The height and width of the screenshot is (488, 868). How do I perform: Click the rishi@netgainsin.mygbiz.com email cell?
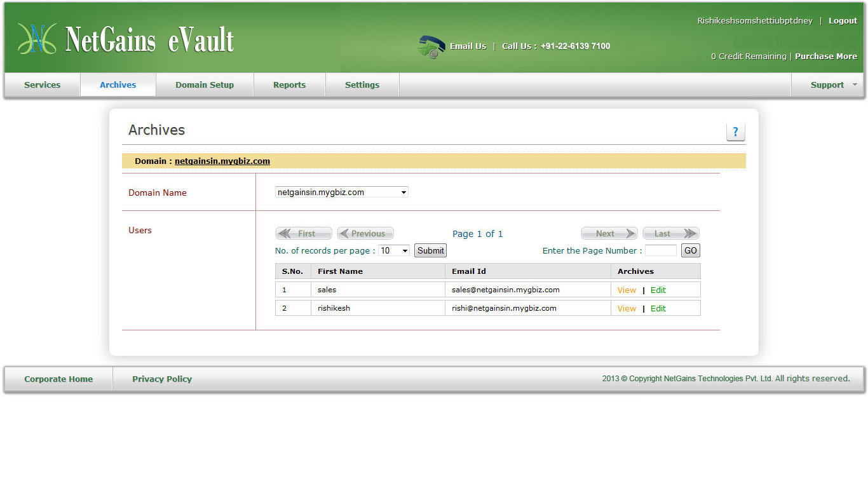point(528,308)
